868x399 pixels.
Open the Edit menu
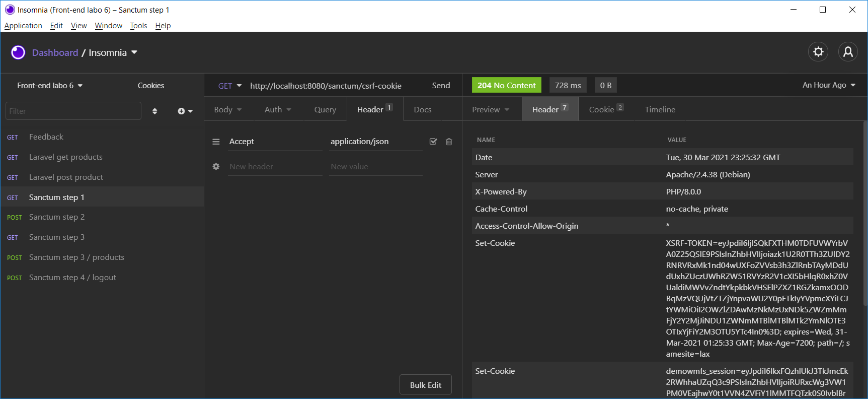56,26
